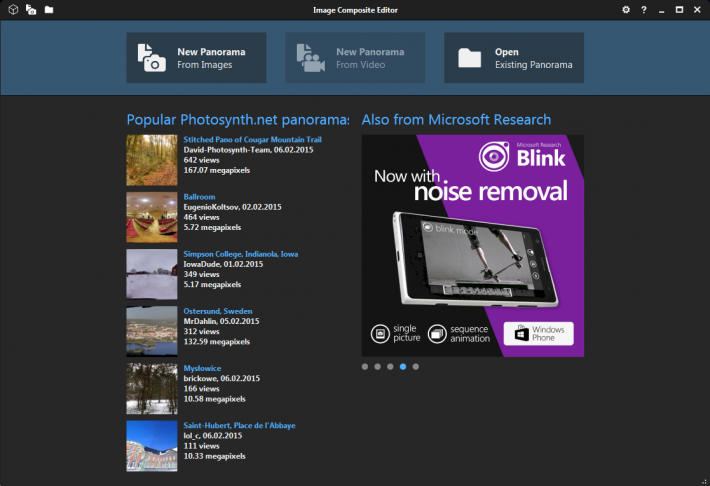The image size is (710, 486).
Task: Click the sequence animation icon in ad
Action: 437,334
